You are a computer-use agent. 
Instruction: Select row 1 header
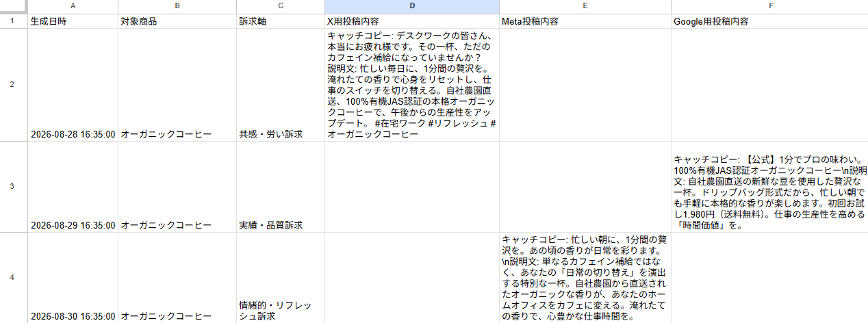click(14, 21)
